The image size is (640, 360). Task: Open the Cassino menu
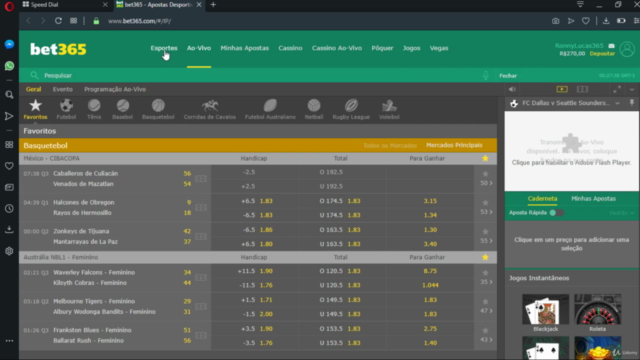pyautogui.click(x=290, y=48)
